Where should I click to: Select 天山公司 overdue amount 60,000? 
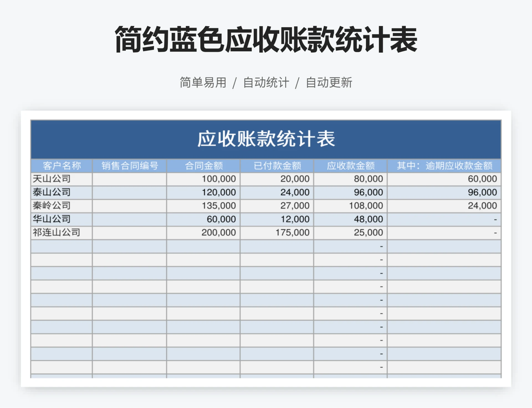[484, 179]
